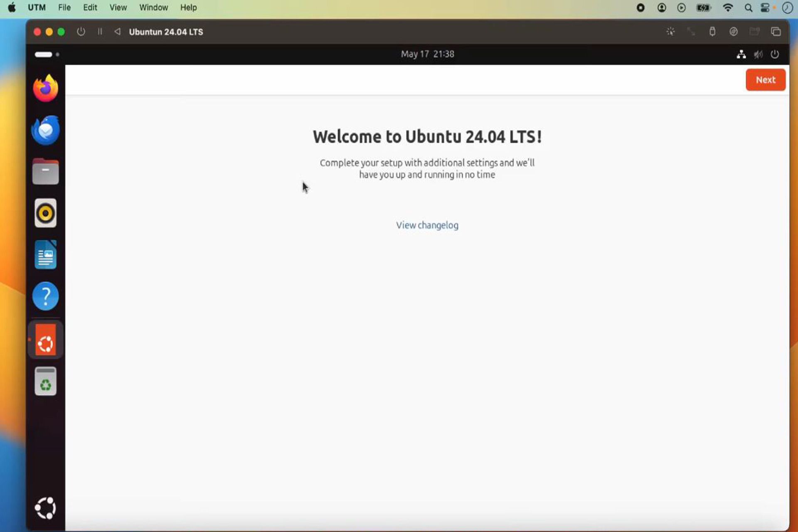This screenshot has width=798, height=532.
Task: Click the orange Next button
Action: (x=766, y=80)
